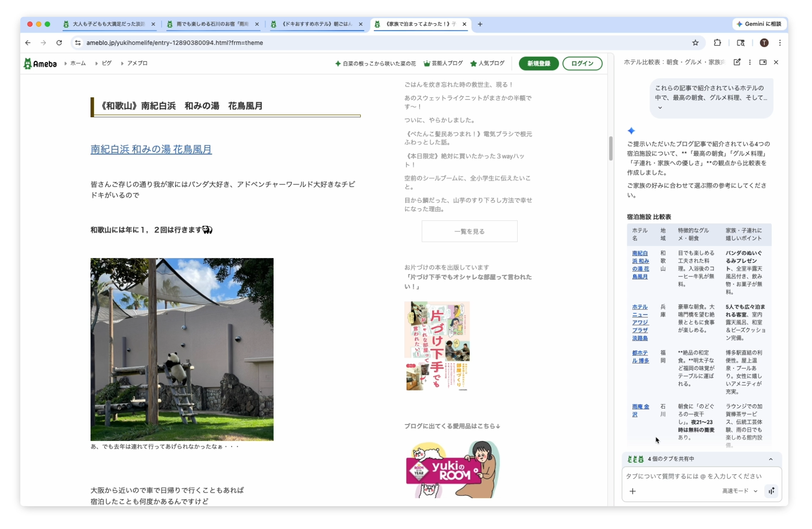
Task: Reload the page with the refresh icon
Action: coord(59,43)
